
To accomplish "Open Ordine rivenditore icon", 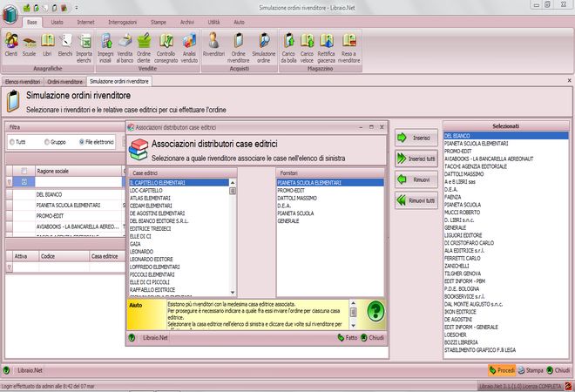I will [x=238, y=48].
